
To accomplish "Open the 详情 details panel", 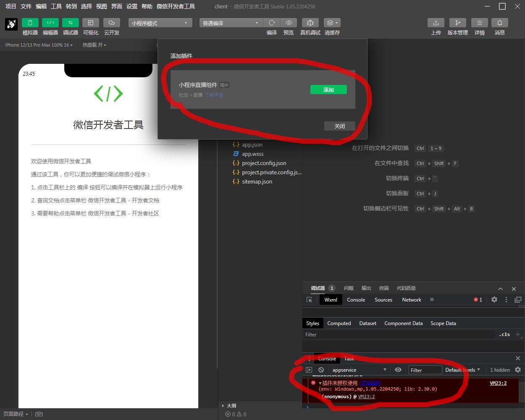I will pyautogui.click(x=480, y=23).
